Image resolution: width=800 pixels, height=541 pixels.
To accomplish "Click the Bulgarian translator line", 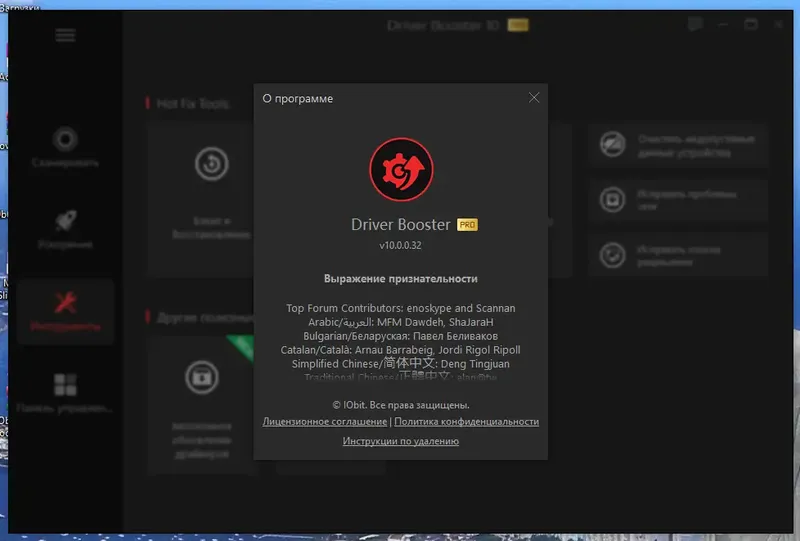I will coord(401,336).
